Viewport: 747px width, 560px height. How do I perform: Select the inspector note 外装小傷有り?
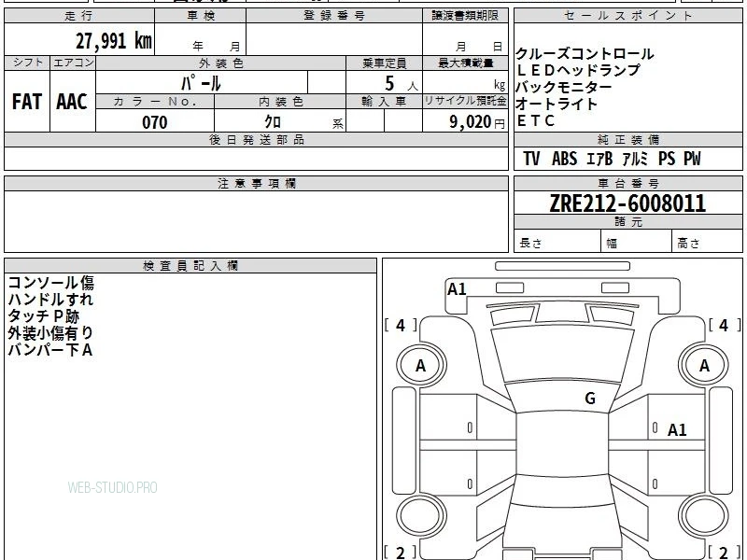(x=50, y=333)
